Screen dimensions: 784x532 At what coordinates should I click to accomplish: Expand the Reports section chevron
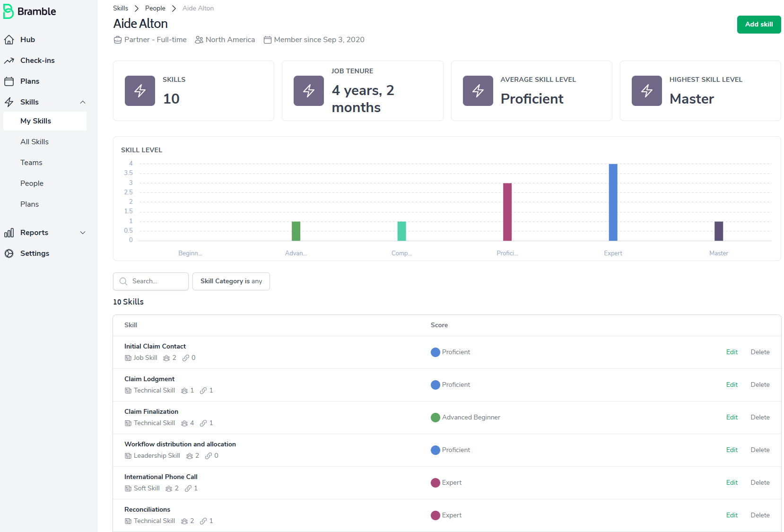[x=83, y=233]
